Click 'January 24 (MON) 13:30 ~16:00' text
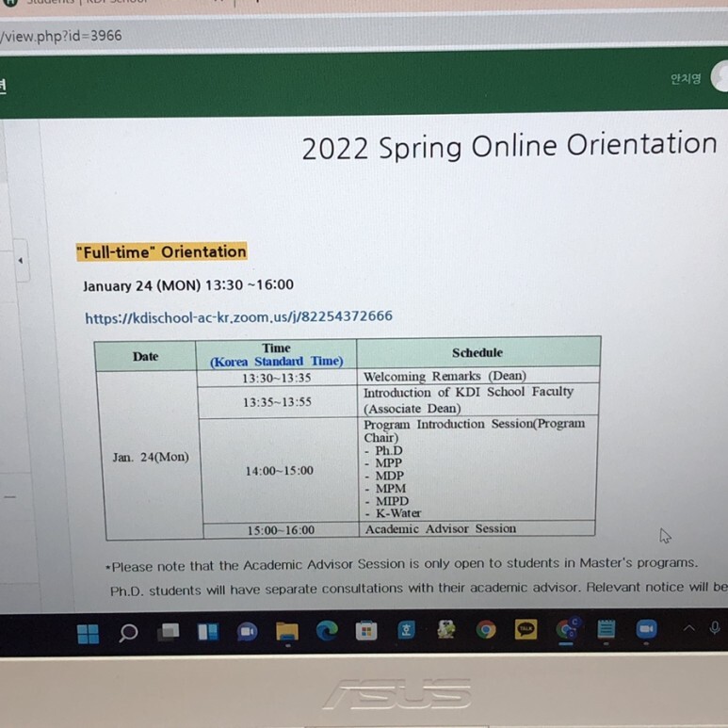 [x=188, y=285]
